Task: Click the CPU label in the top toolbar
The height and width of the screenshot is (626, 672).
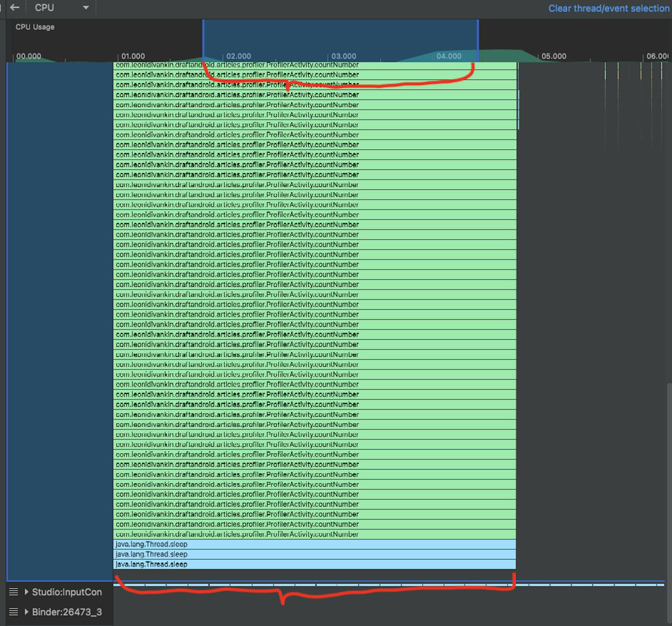Action: [44, 8]
